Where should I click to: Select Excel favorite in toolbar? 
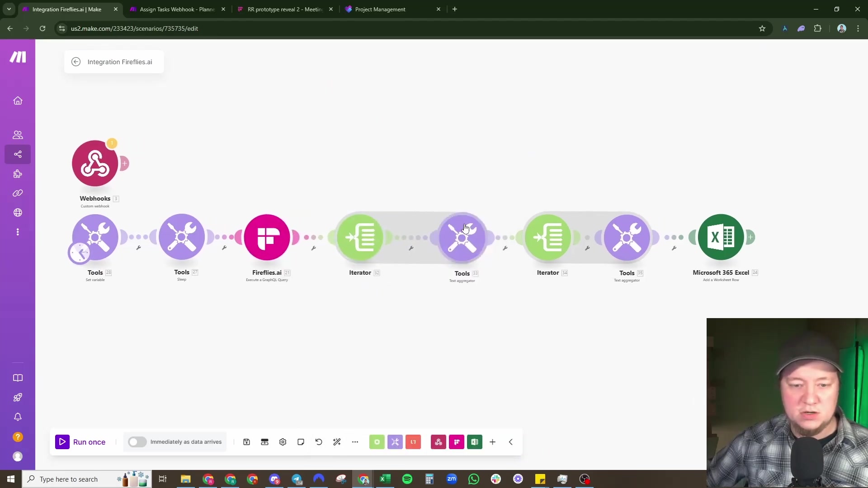click(474, 442)
